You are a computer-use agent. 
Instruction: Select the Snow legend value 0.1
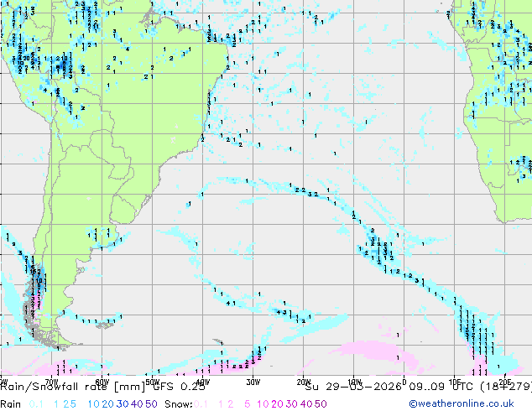pos(201,404)
